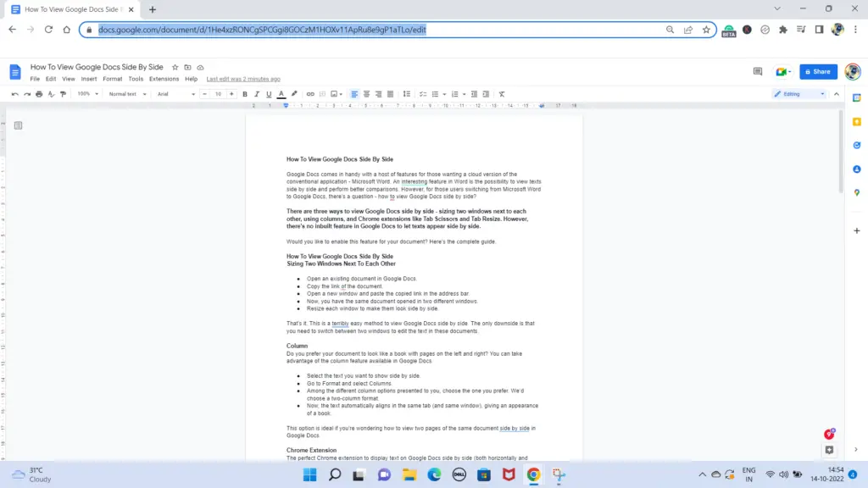The width and height of the screenshot is (868, 488).
Task: Toggle bulleted list formatting
Action: click(435, 94)
